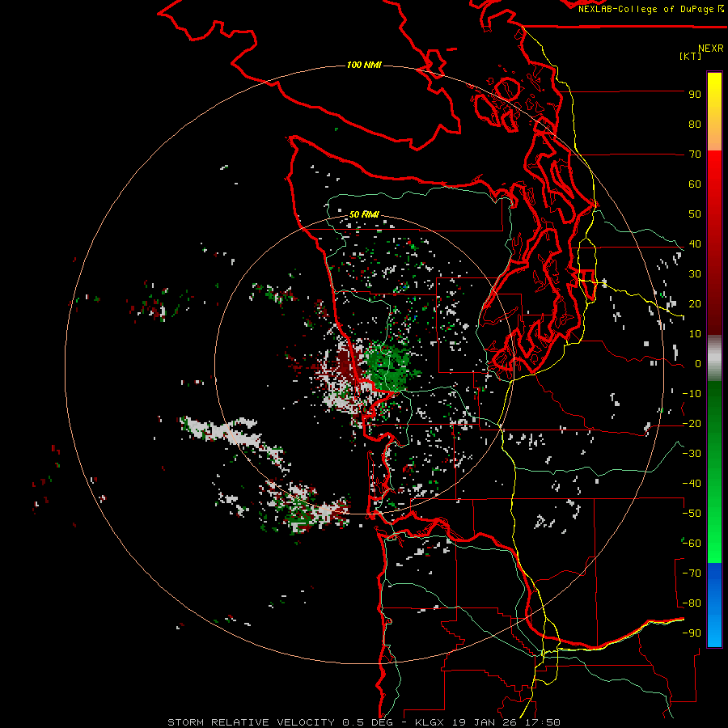The width and height of the screenshot is (728, 728).
Task: Click the -50 value on velocity scale
Action: (692, 514)
